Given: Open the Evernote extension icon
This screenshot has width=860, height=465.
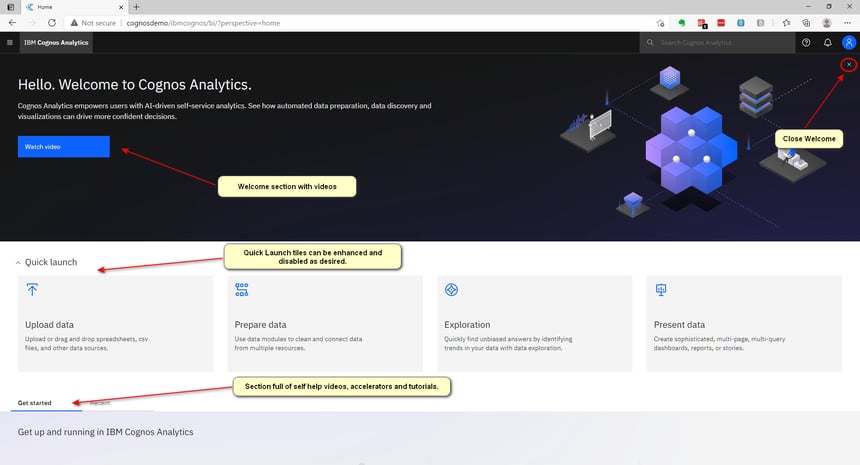Looking at the screenshot, I should (682, 23).
